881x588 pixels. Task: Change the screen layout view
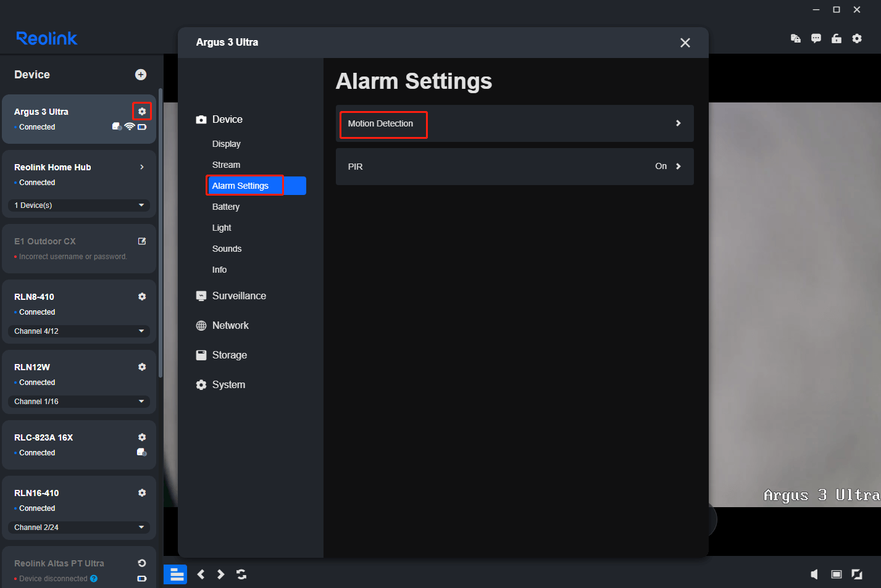pos(837,574)
